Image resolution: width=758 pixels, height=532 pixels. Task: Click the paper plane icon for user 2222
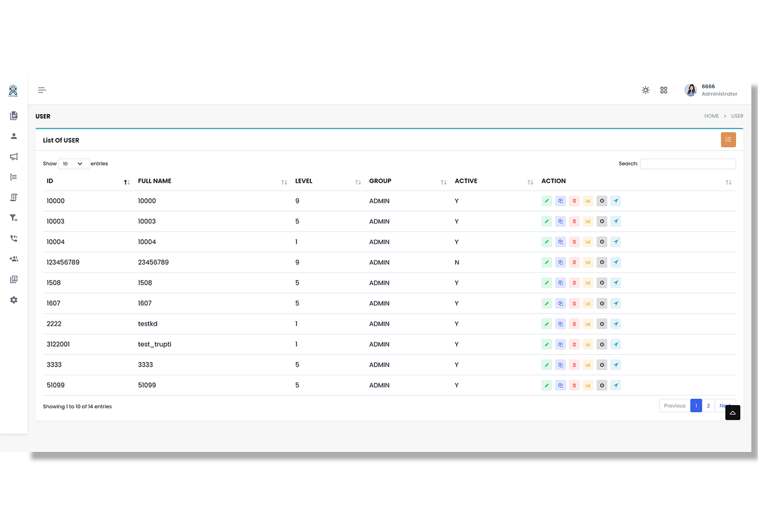615,324
